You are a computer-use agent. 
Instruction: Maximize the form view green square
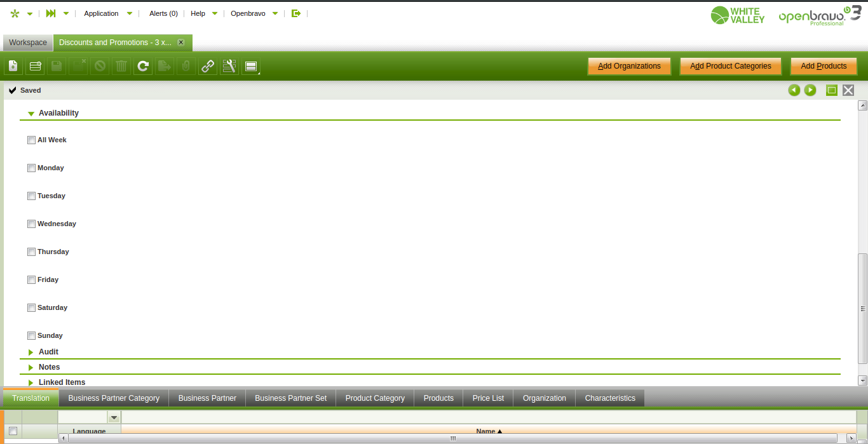832,90
